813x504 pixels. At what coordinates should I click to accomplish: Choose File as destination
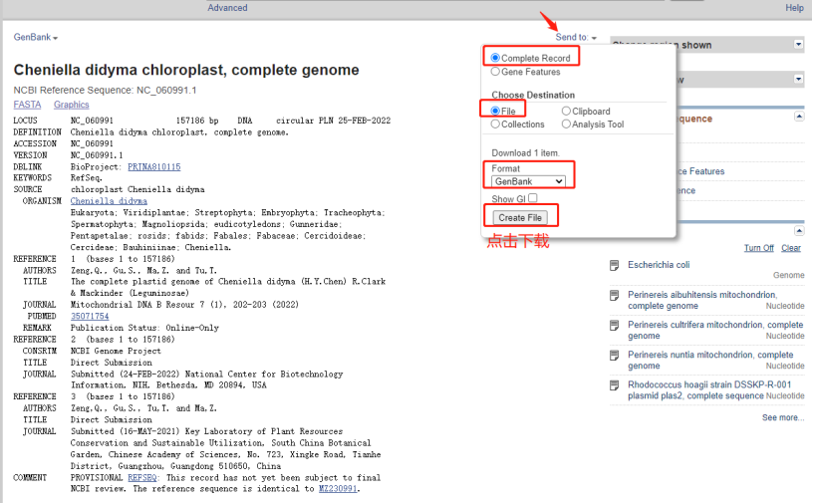tap(495, 111)
